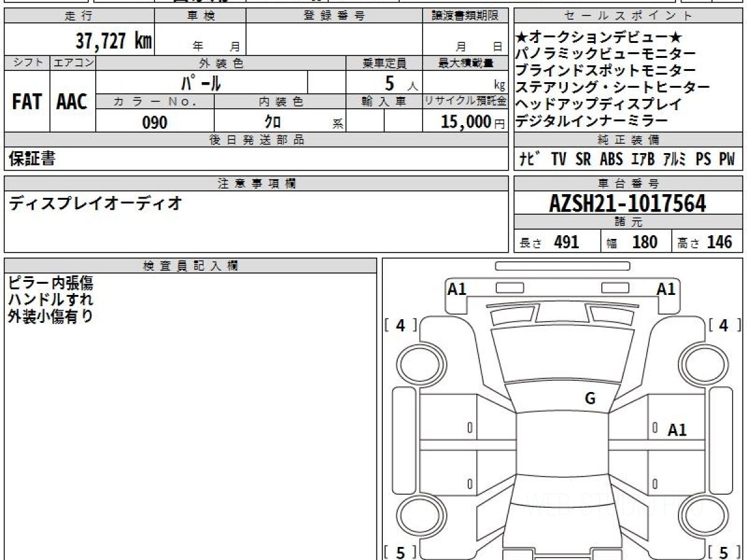The height and width of the screenshot is (560, 747).
Task: Click the 内装色 header cell
Action: [x=280, y=101]
